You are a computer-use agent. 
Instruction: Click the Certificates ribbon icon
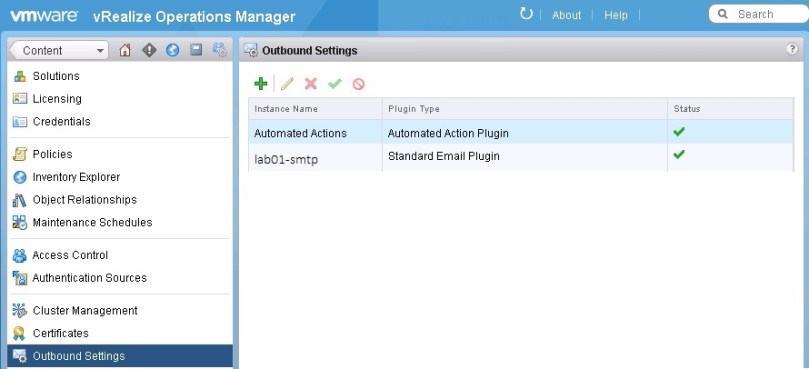(20, 333)
